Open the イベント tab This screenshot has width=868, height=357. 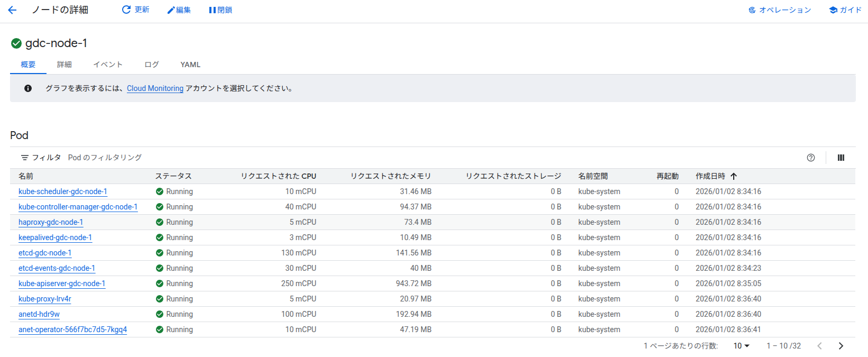108,65
